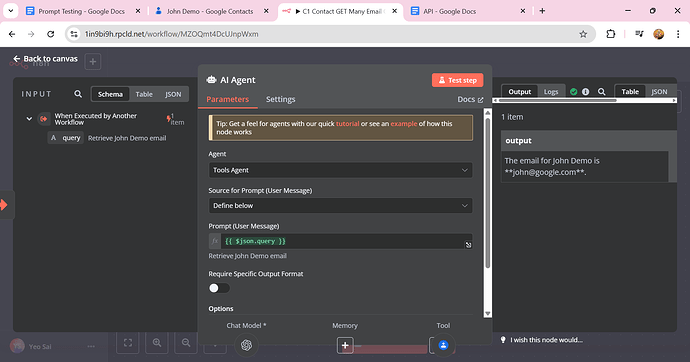Open the OpenAI Chat Model node
Viewport: 690px width, 362px height.
(246, 345)
